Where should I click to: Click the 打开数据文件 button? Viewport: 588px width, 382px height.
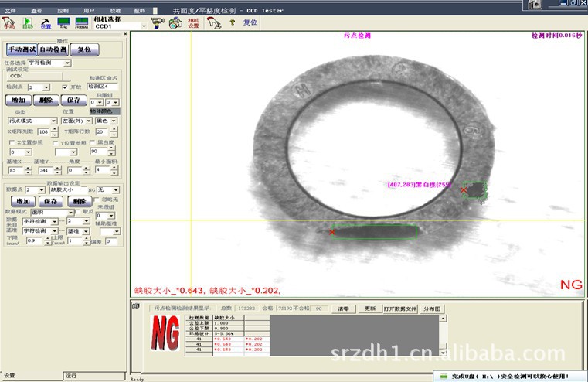[x=400, y=309]
